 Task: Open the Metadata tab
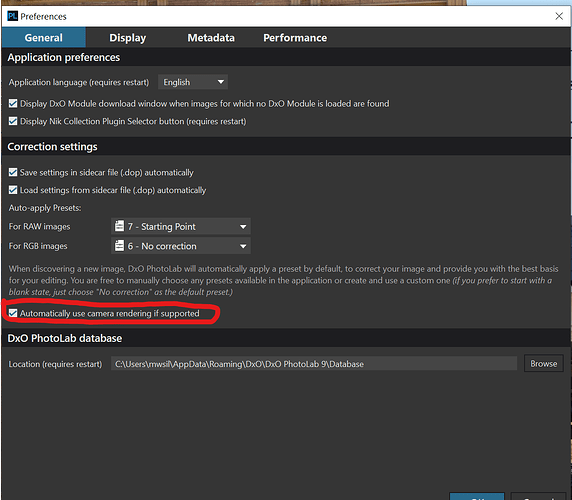click(211, 38)
